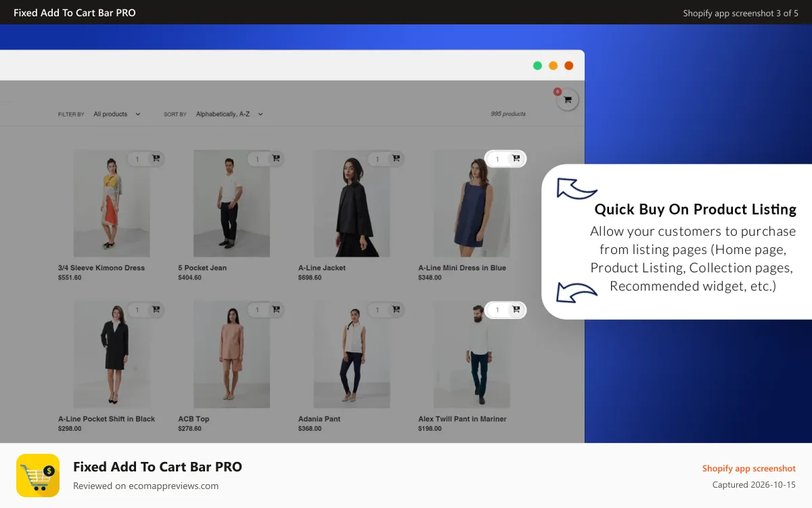812x508 pixels.
Task: Set quantity field for Adania Pant
Action: pyautogui.click(x=378, y=310)
